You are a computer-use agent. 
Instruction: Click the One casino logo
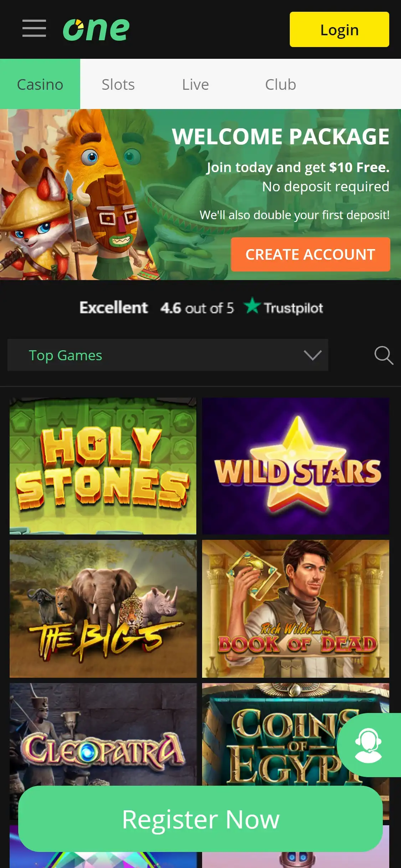[x=96, y=29]
